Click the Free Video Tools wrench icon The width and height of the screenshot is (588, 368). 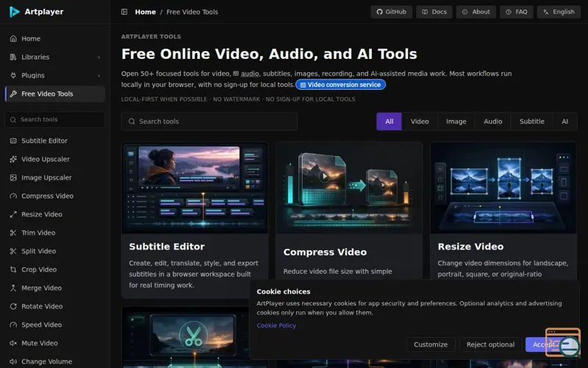[13, 93]
